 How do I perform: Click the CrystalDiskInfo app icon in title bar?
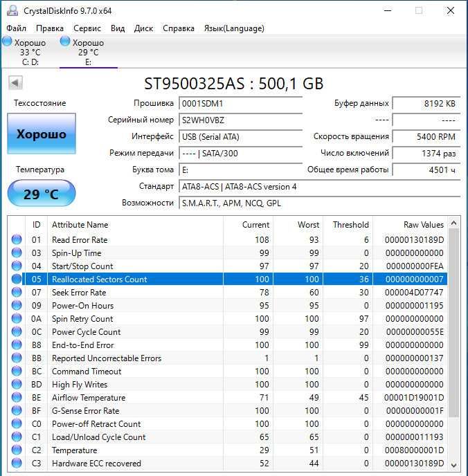[12, 10]
